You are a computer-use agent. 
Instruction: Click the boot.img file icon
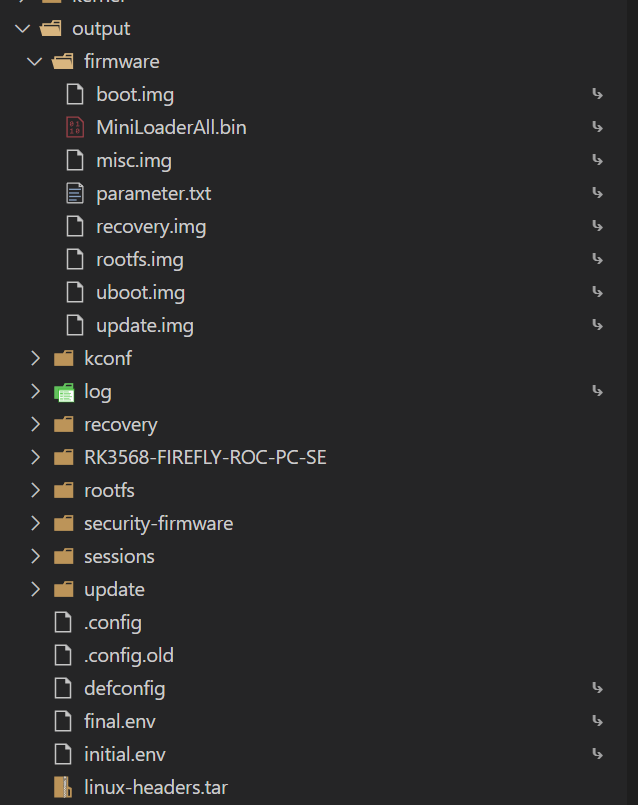75,94
